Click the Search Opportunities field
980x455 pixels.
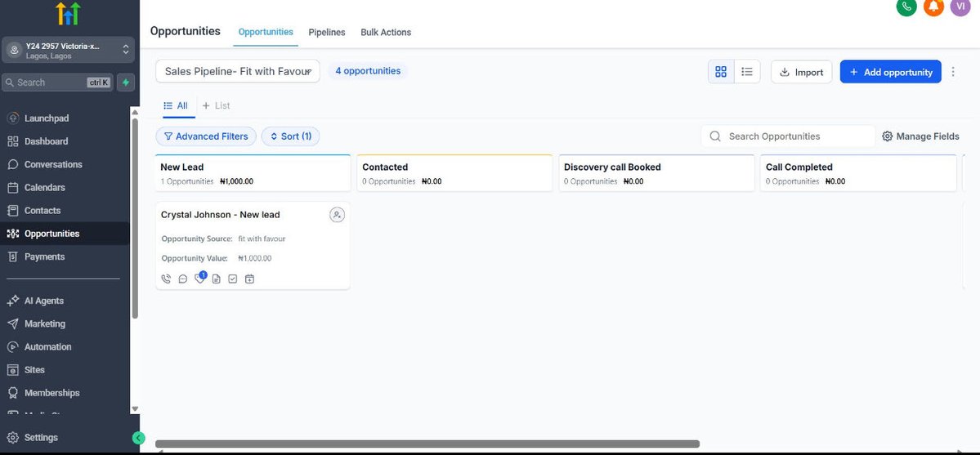tap(788, 136)
